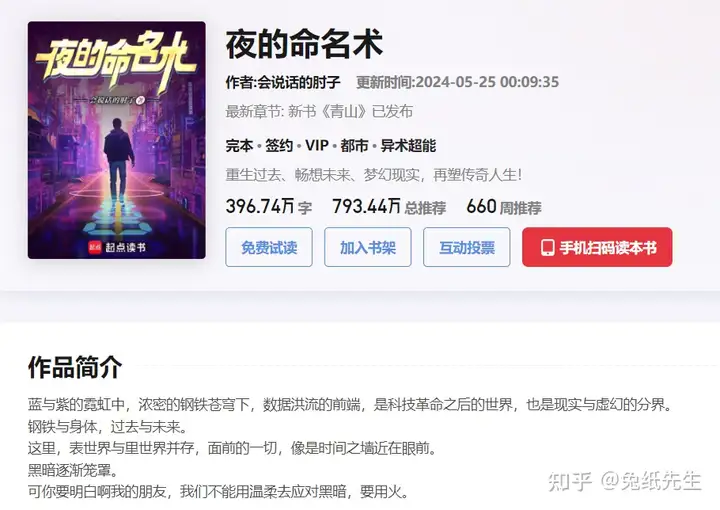720x510 pixels.
Task: Click the VIP tag
Action: tap(317, 146)
